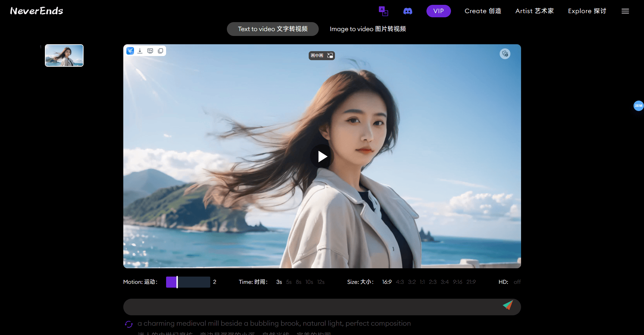Send the prompt with the paper plane icon
644x335 pixels.
508,306
